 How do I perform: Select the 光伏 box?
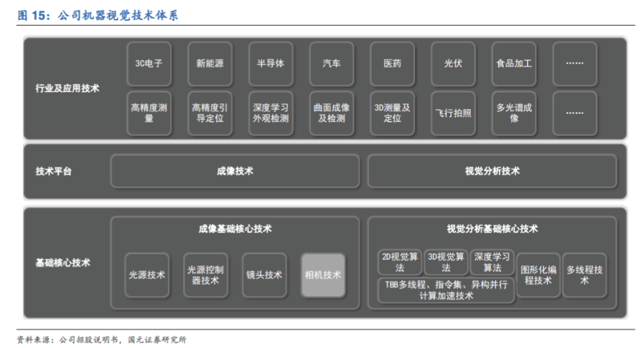tap(453, 64)
